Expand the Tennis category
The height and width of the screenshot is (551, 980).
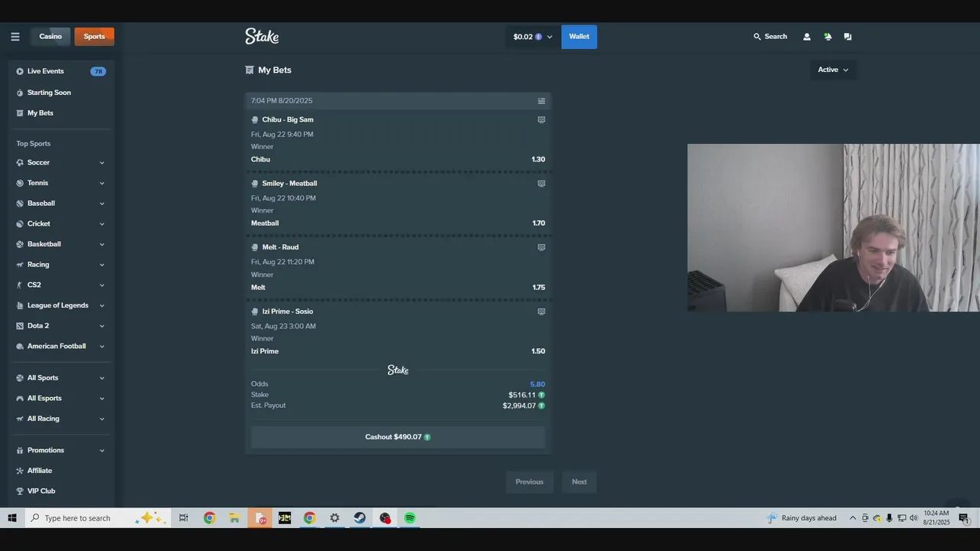tap(102, 184)
